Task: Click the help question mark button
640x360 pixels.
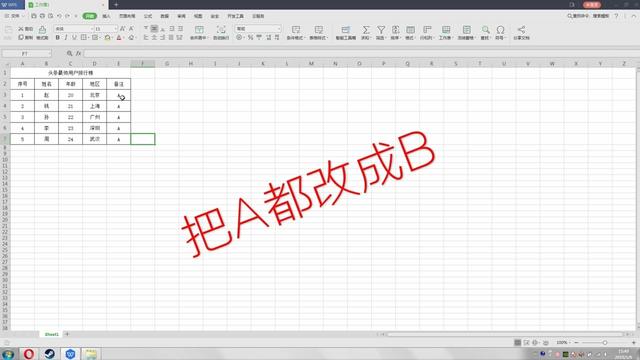Action: tap(616, 16)
